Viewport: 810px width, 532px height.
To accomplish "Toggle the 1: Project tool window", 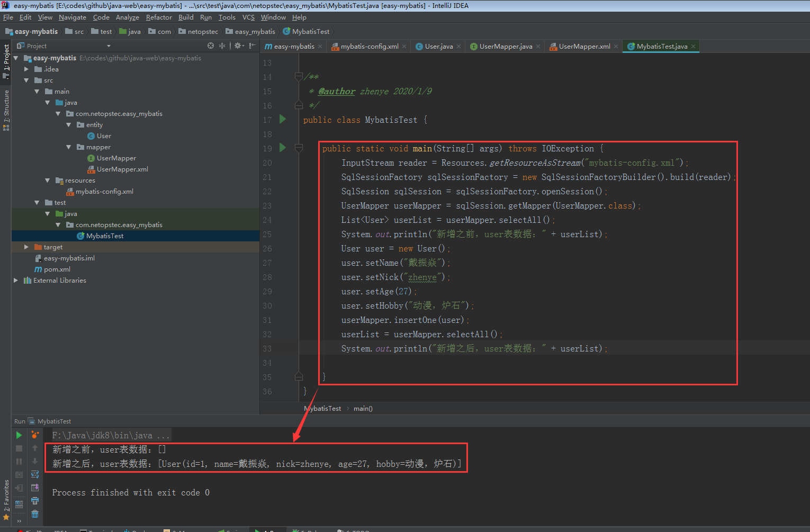I will pyautogui.click(x=6, y=61).
